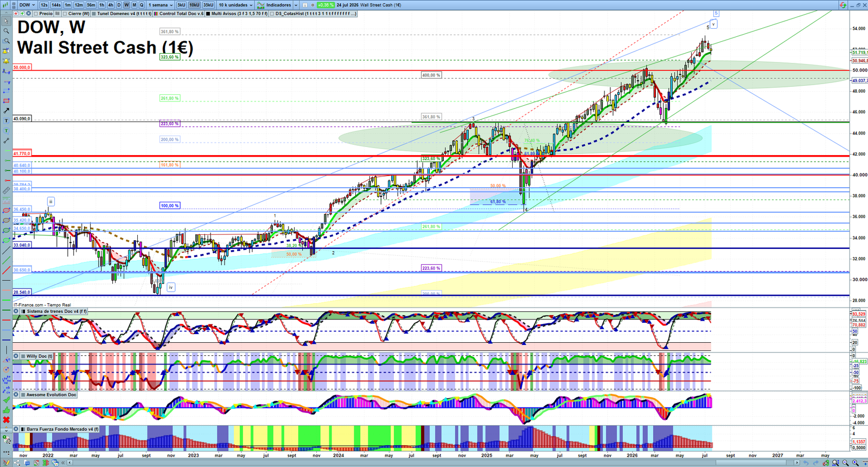This screenshot has width=868, height=467.
Task: Select the zoom-on-region tool
Action: (x=6, y=41)
